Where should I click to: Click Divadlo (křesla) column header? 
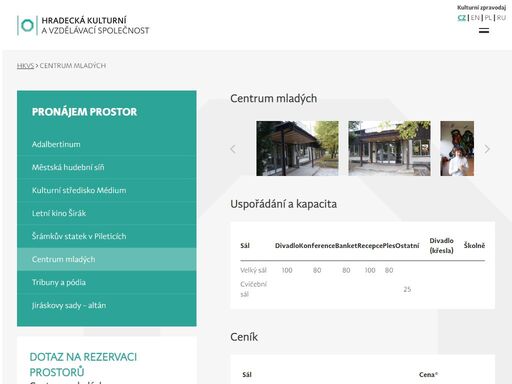click(x=441, y=245)
